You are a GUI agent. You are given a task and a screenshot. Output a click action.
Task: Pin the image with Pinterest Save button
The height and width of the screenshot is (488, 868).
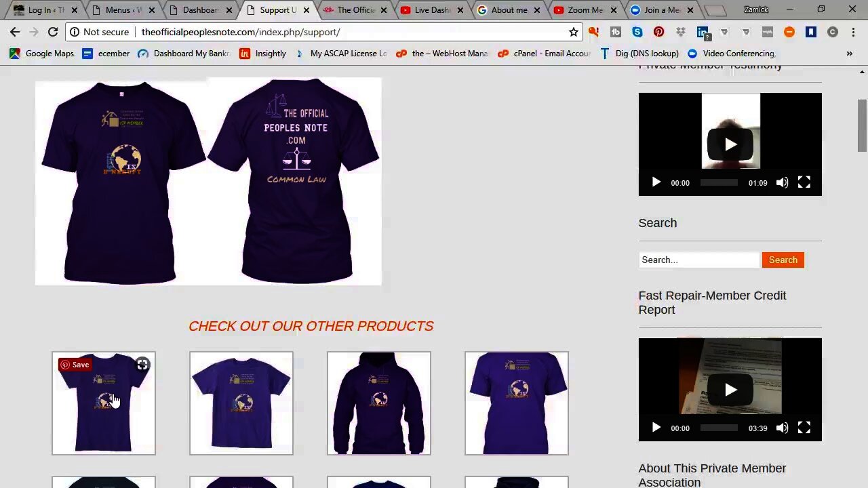[75, 365]
